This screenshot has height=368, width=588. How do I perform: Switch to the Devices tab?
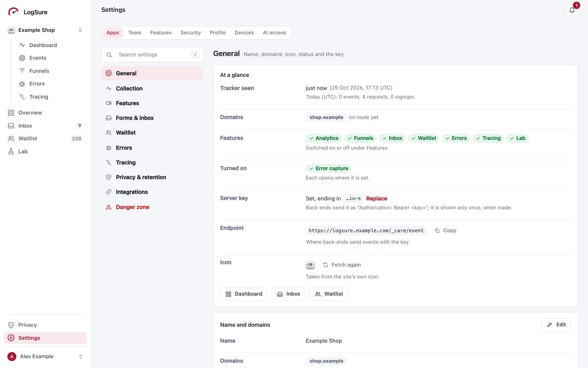(244, 33)
